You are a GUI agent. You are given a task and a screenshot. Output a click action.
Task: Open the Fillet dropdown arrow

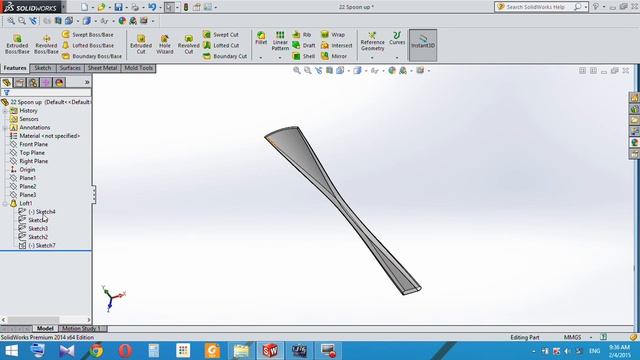coord(261,58)
